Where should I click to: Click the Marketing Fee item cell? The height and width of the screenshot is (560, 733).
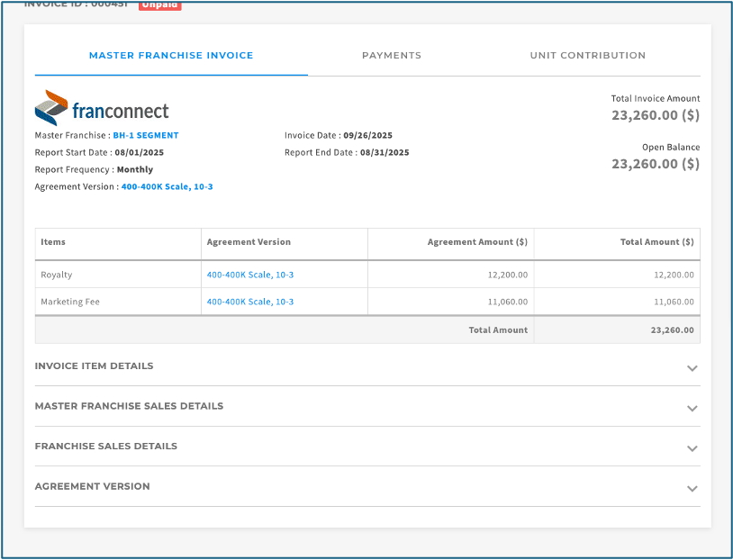pos(70,302)
